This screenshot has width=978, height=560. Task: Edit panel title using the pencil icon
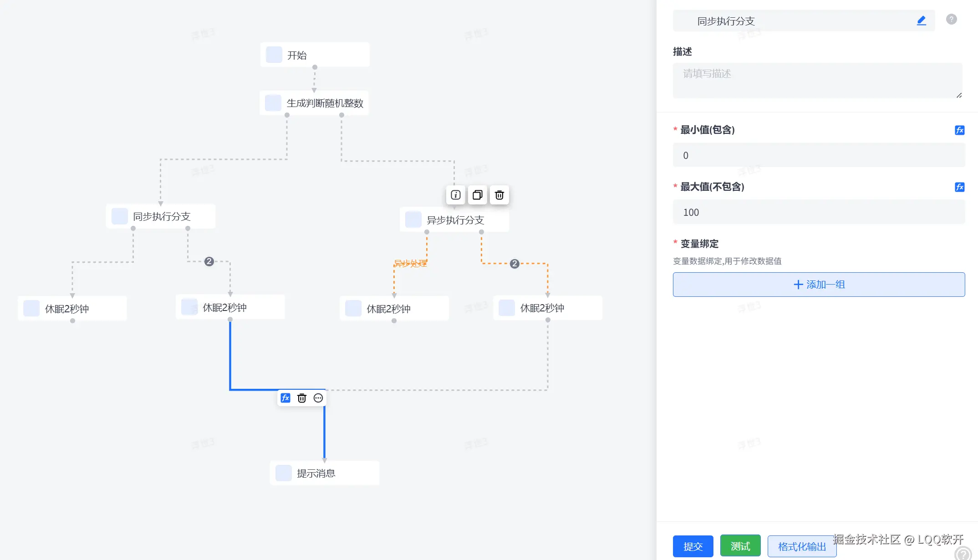[x=921, y=20]
